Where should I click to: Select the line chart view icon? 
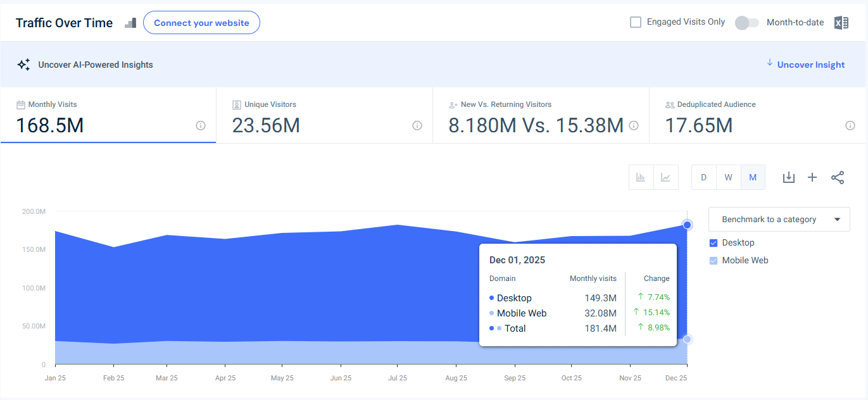pyautogui.click(x=665, y=177)
